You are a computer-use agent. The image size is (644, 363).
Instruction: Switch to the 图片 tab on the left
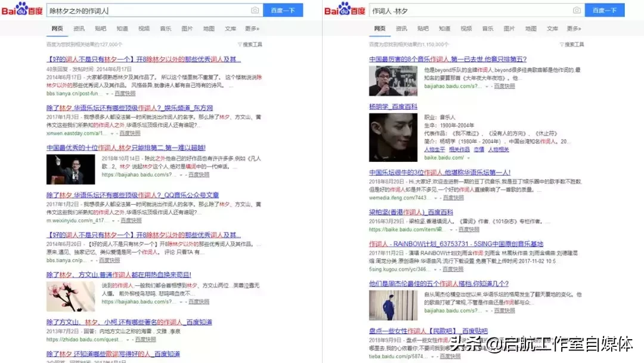pos(187,27)
